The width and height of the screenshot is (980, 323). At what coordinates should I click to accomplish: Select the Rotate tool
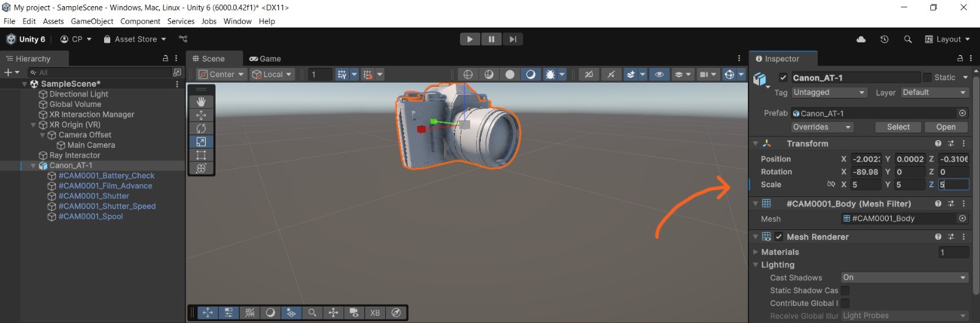click(201, 128)
